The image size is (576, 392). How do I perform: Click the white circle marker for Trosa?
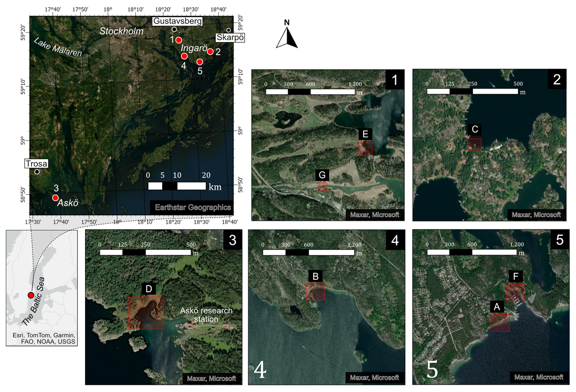pyautogui.click(x=37, y=172)
